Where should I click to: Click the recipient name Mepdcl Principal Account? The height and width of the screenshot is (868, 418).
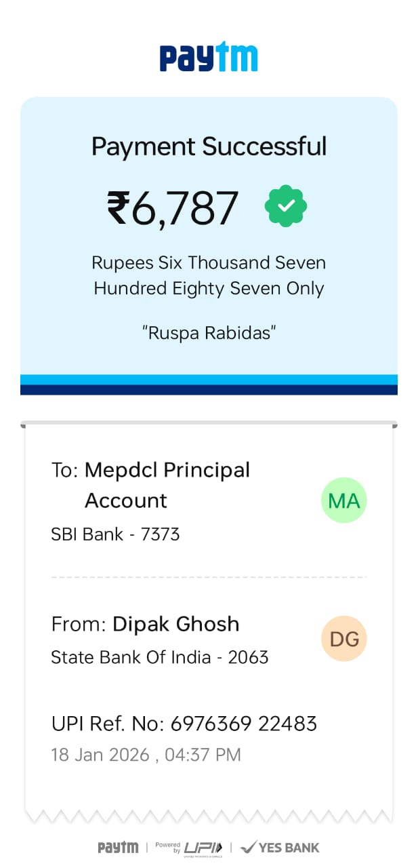point(167,484)
